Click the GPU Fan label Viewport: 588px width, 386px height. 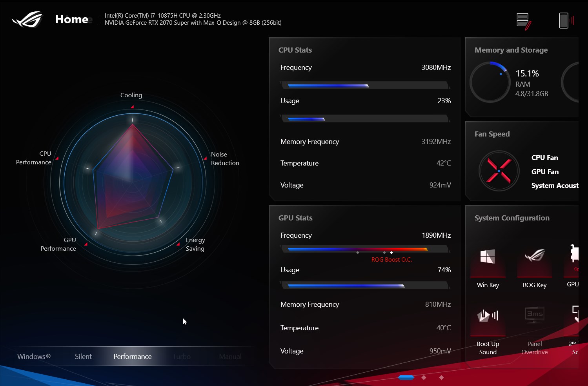tap(545, 172)
